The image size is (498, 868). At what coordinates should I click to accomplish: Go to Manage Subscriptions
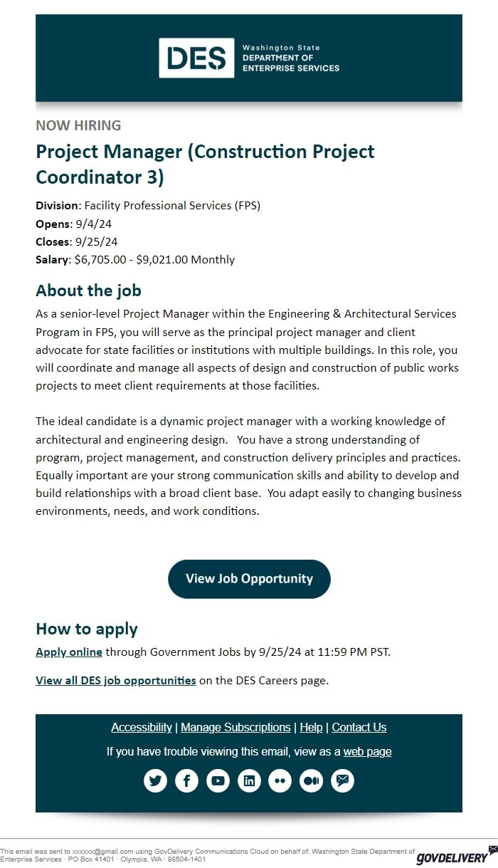pyautogui.click(x=235, y=727)
